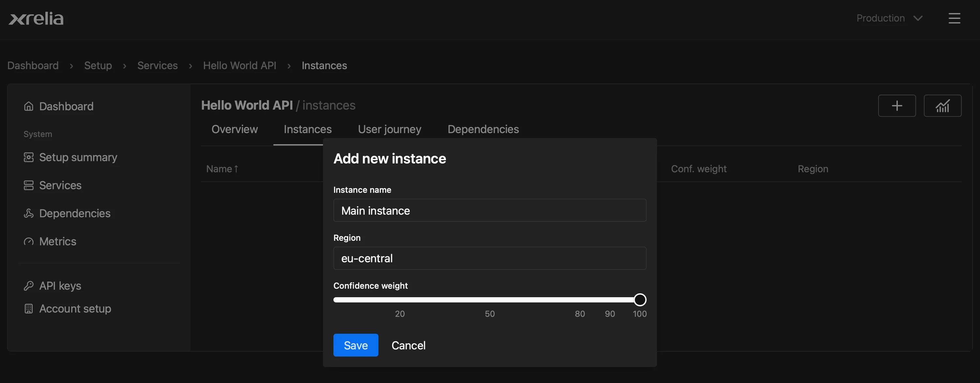Click the 80 slider tick label
980x383 pixels.
(580, 314)
